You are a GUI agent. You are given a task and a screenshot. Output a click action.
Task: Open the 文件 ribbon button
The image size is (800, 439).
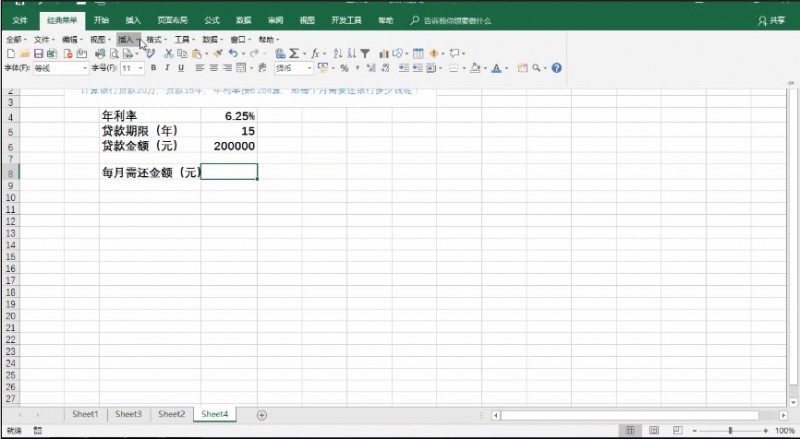click(x=20, y=20)
